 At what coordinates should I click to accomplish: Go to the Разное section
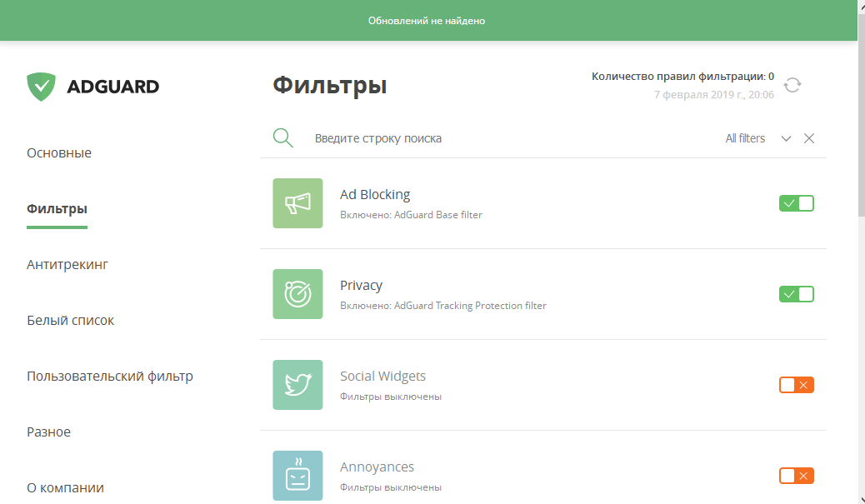(x=48, y=432)
